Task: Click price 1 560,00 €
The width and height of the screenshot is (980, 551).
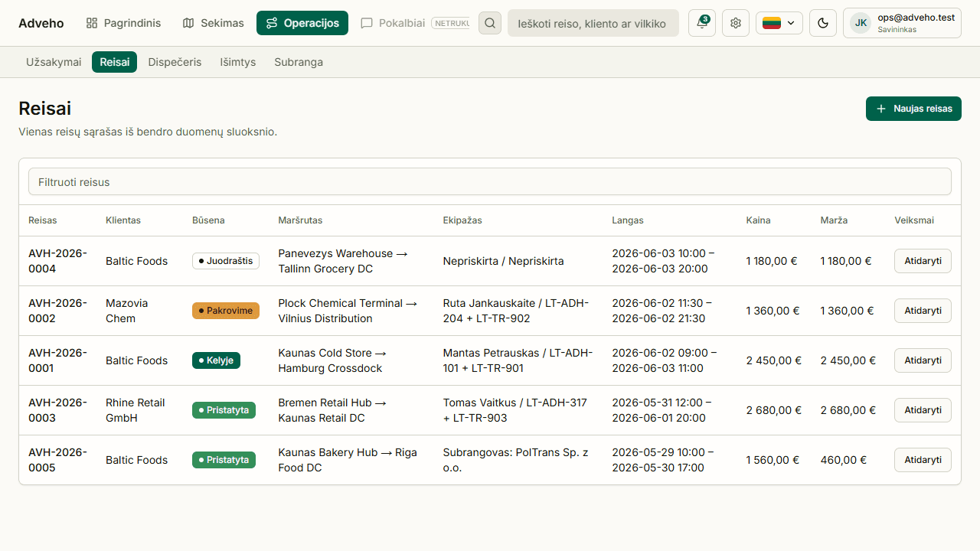Action: coord(773,460)
